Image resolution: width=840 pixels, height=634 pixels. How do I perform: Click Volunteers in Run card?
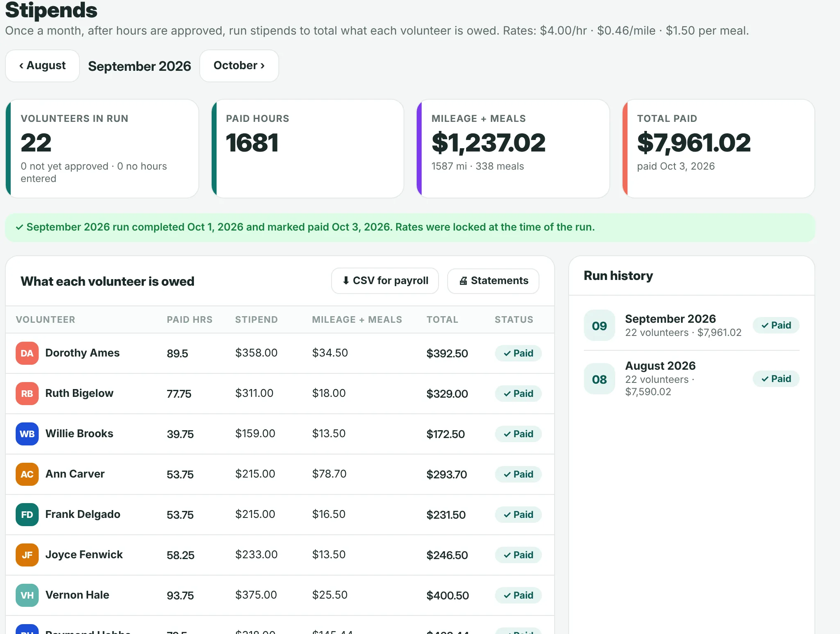point(102,149)
